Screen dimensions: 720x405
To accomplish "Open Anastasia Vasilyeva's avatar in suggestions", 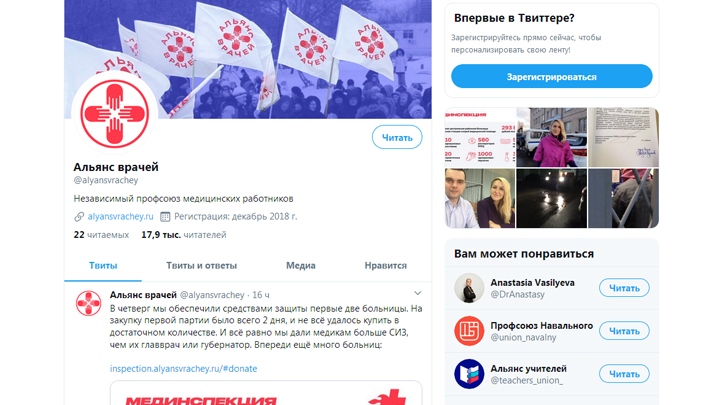I will tap(469, 288).
